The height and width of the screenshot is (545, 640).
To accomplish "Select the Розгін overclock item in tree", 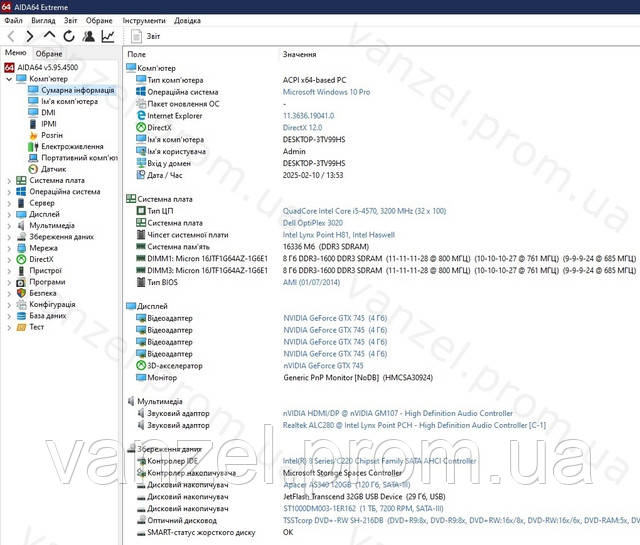I will pyautogui.click(x=52, y=135).
